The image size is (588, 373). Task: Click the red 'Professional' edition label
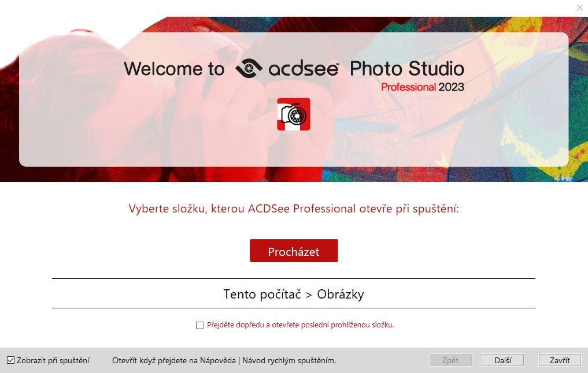[408, 87]
